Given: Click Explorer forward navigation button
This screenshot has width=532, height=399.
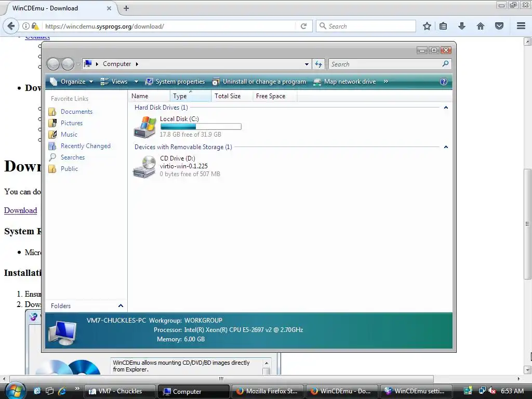Looking at the screenshot, I should (x=68, y=64).
